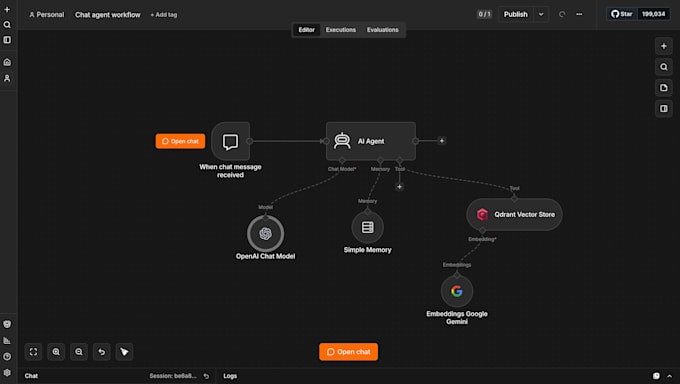Screen dimensions: 680x384
Task: Click the bottom center Open chat button
Action: 348,352
